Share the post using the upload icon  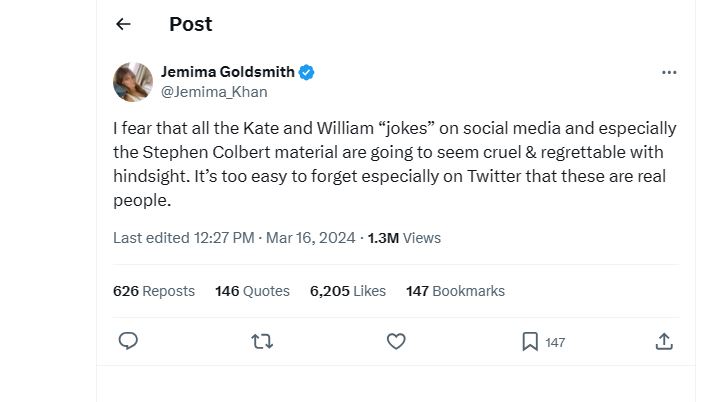(x=664, y=342)
